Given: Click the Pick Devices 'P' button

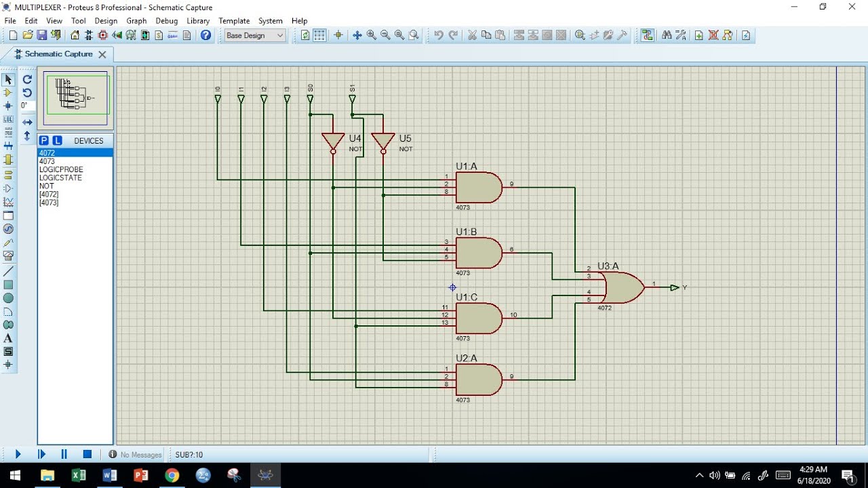Looking at the screenshot, I should click(43, 140).
